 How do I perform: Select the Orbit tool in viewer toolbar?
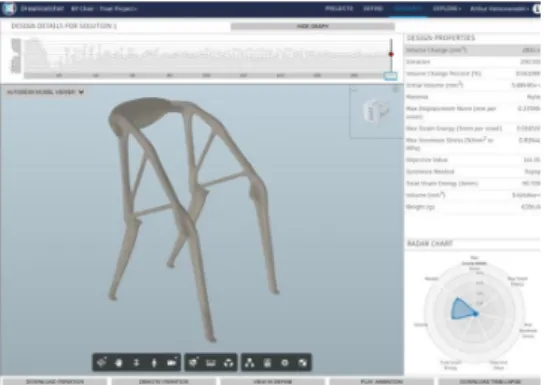(101, 363)
